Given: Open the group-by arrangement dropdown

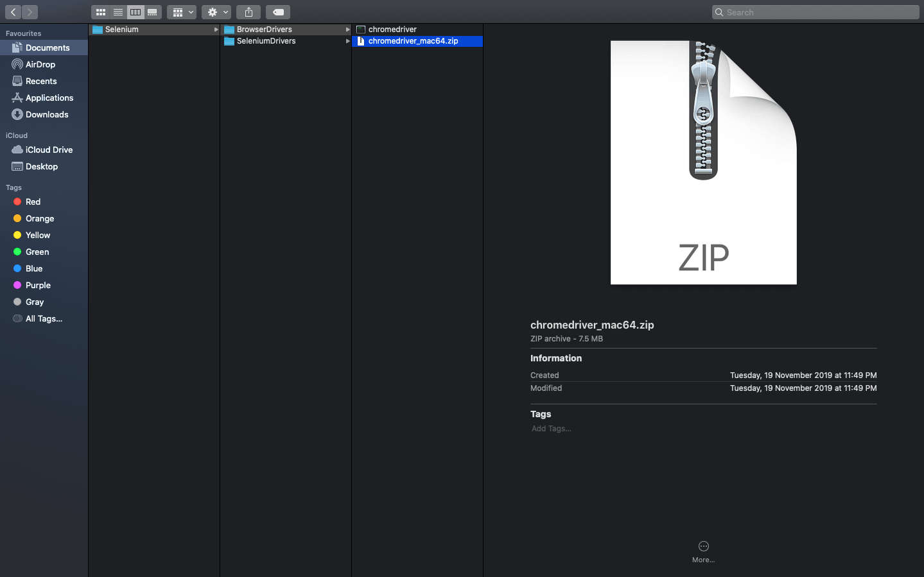Looking at the screenshot, I should tap(182, 12).
